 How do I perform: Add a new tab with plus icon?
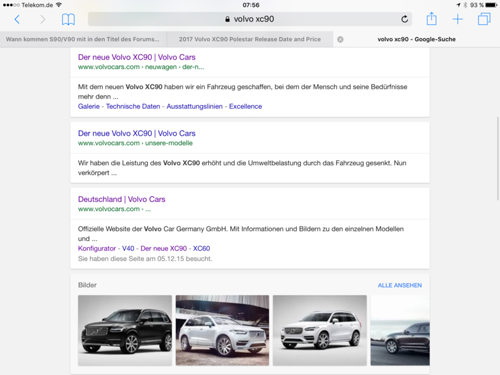click(x=458, y=19)
